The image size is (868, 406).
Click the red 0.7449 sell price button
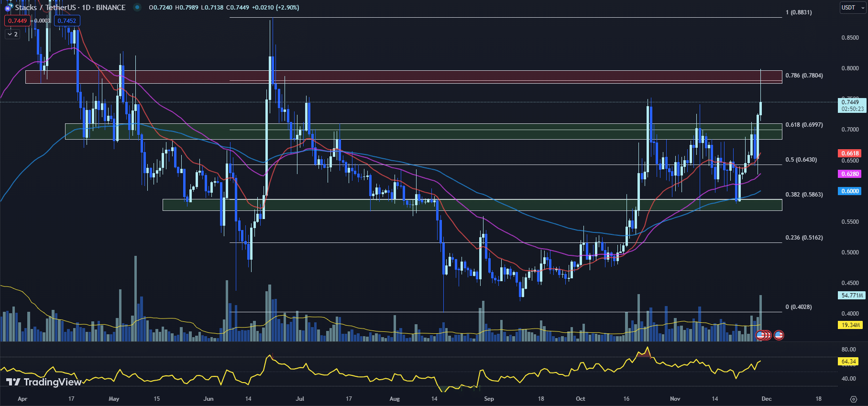click(x=17, y=21)
